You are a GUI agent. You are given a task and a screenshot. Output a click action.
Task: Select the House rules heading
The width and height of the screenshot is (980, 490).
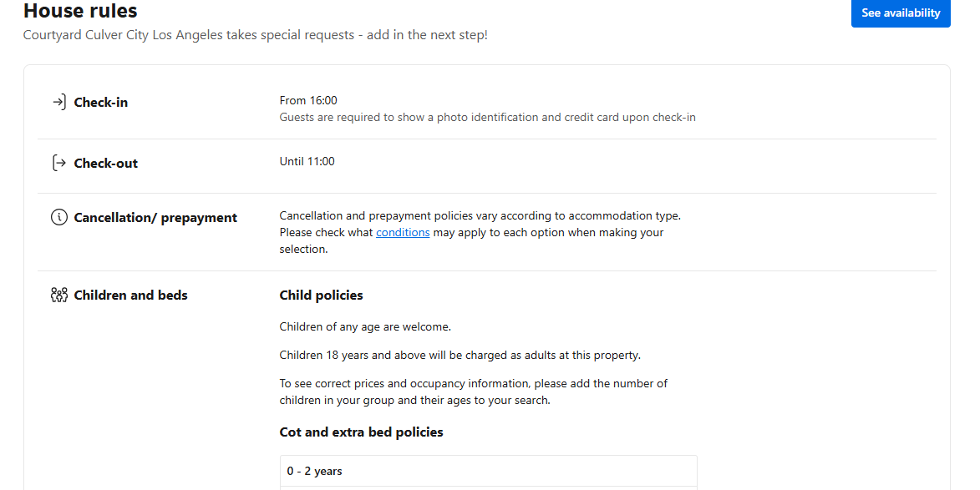point(80,11)
